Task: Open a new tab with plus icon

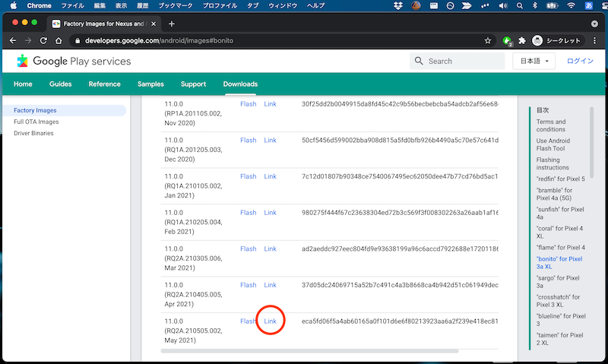Action: 172,24
